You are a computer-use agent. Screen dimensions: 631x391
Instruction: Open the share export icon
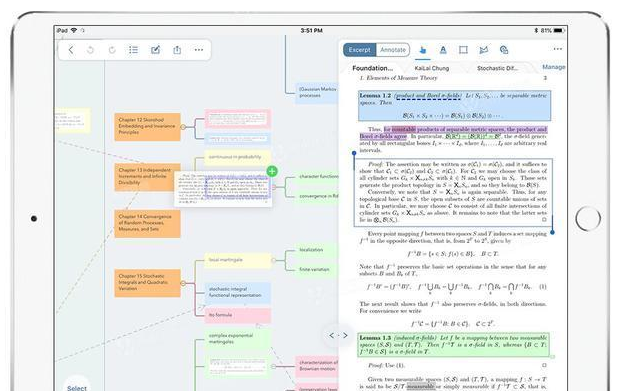tap(177, 50)
